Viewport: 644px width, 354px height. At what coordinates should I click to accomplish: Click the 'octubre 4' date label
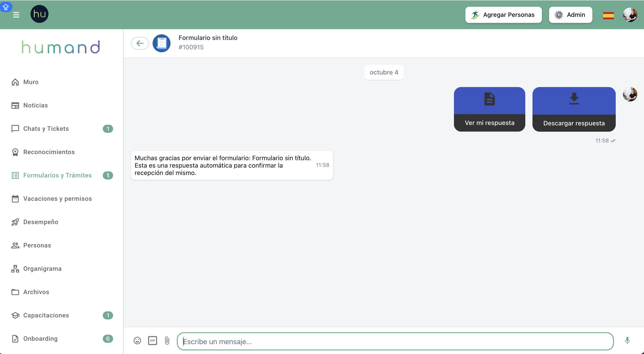click(x=384, y=72)
